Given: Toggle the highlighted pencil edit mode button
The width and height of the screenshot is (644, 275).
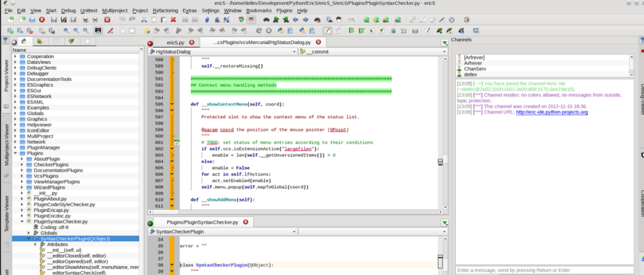Looking at the screenshot, I should pos(327,30).
